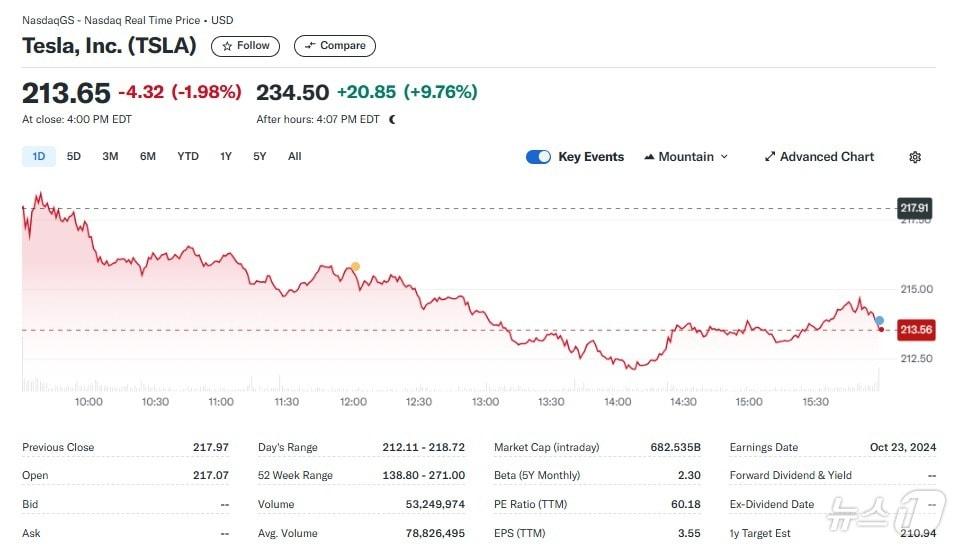
Task: Click the Follow star button
Action: coord(245,46)
